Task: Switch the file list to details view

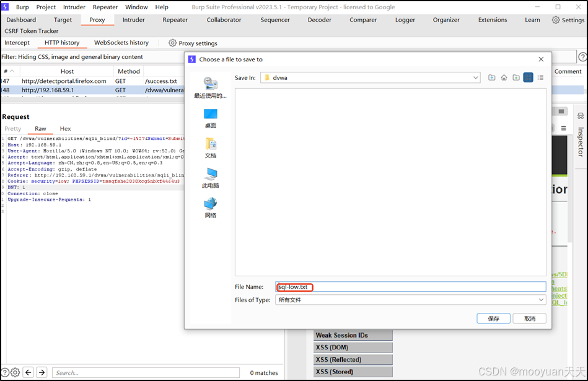Action: pyautogui.click(x=541, y=77)
